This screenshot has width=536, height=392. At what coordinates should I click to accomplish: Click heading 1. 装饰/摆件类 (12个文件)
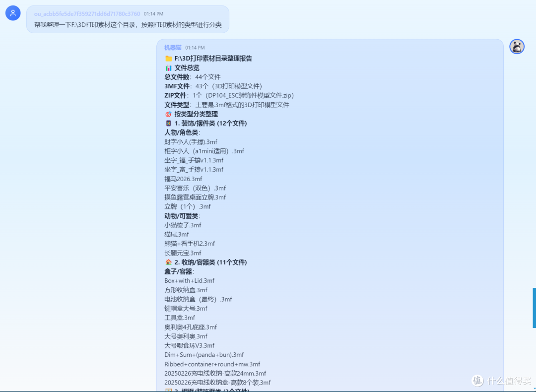point(210,124)
